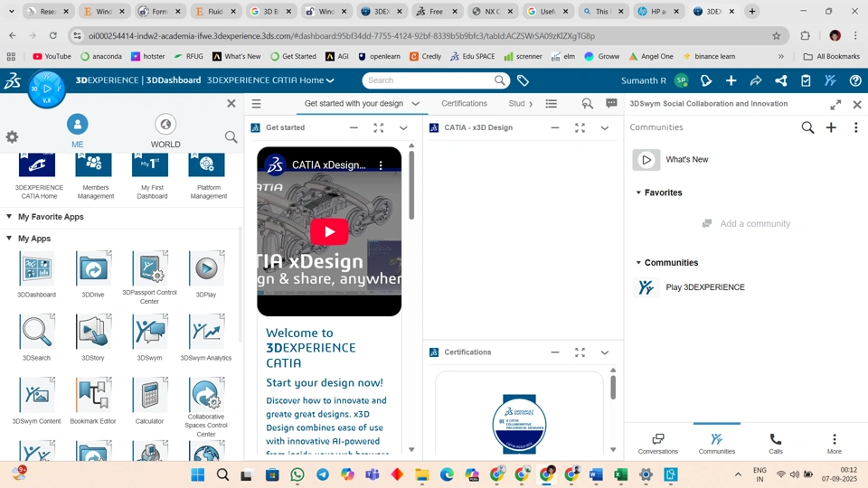Click the top bar Search field
Viewport: 868px width, 488px height.
pos(428,80)
